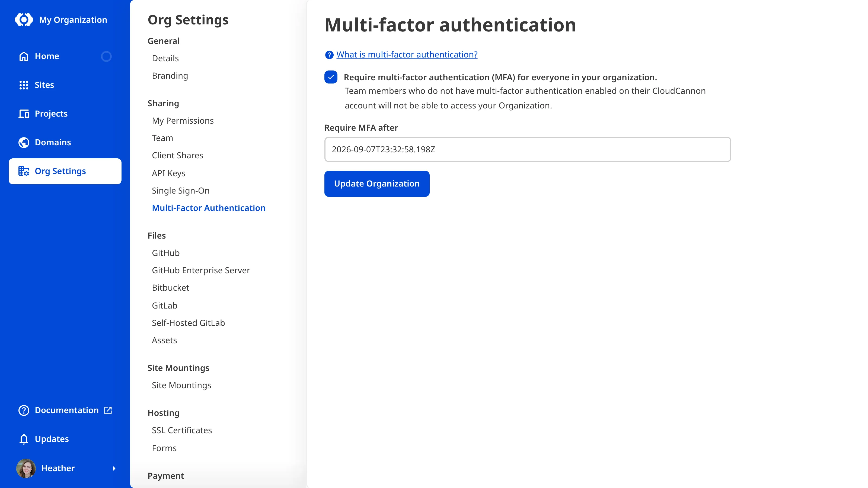The height and width of the screenshot is (488, 868).
Task: Click the external link icon beside Documentation
Action: coord(108,410)
